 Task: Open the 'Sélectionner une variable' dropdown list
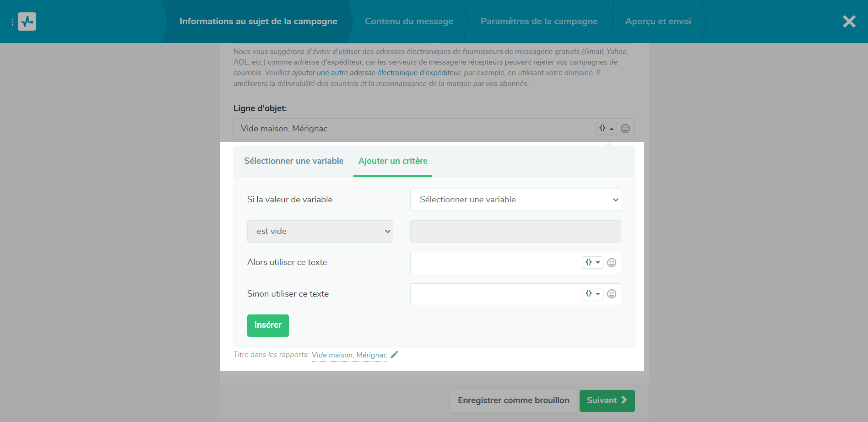515,200
